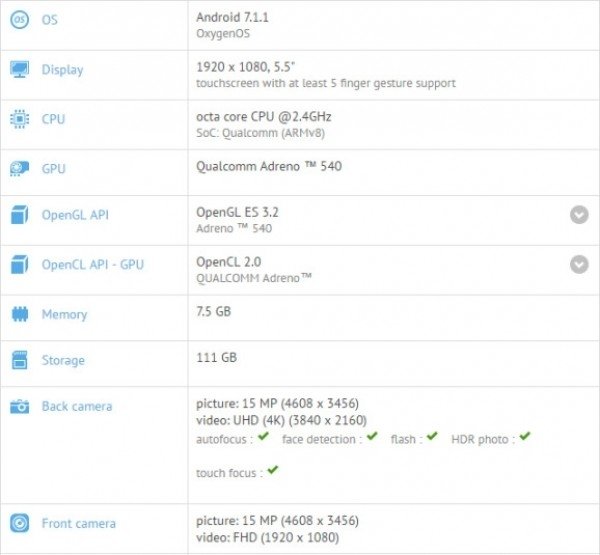The height and width of the screenshot is (555, 600).
Task: Click the OS icon
Action: pyautogui.click(x=20, y=20)
